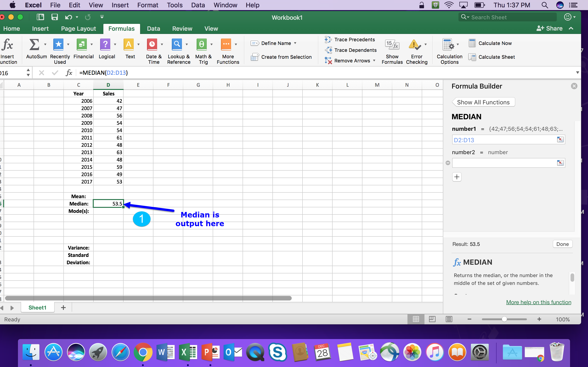The width and height of the screenshot is (588, 367).
Task: Switch to the Data ribbon tab
Action: click(153, 29)
